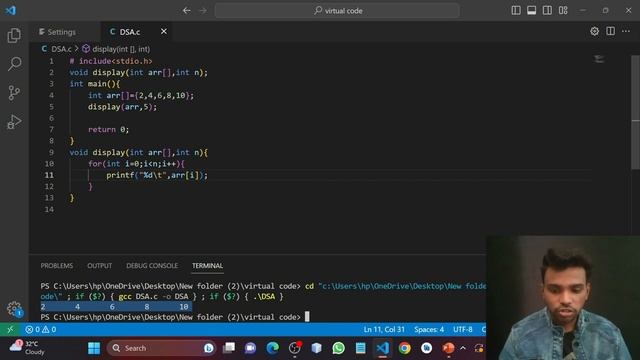
Task: Change indentation via 'Spaces: 4'
Action: [x=429, y=329]
